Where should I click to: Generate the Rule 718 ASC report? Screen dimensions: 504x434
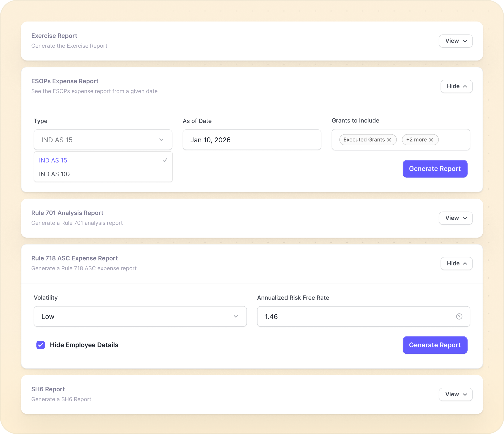click(x=435, y=345)
